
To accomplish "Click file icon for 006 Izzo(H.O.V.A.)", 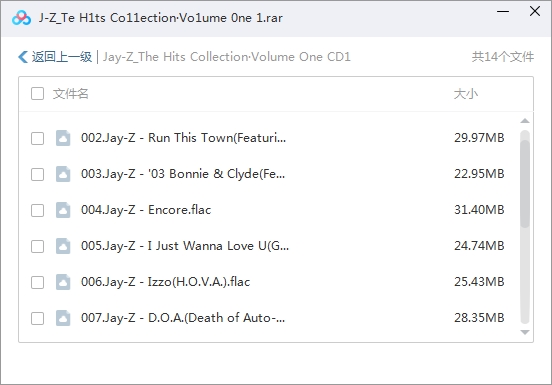I will [x=63, y=282].
